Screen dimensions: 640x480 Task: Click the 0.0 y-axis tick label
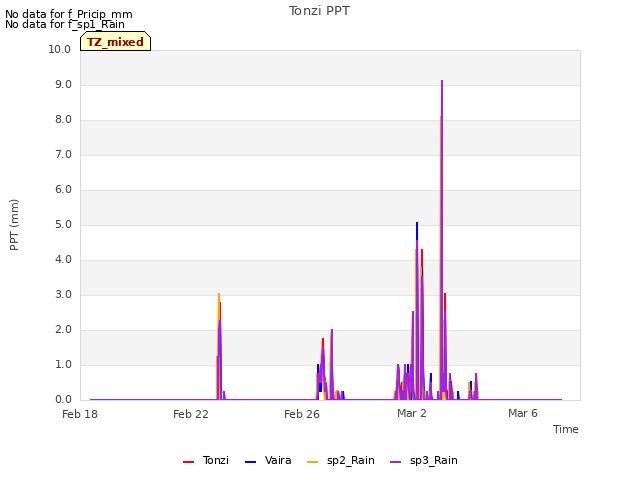[x=63, y=400]
